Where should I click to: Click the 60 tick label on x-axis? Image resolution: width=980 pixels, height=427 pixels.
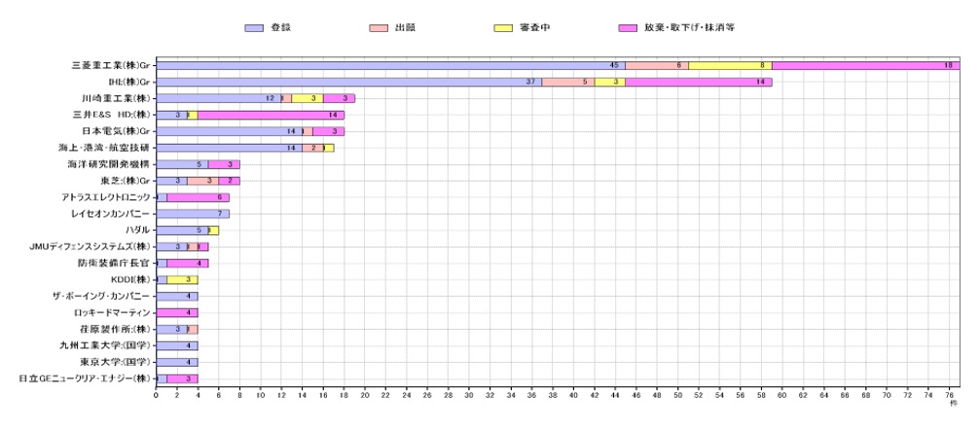click(781, 395)
